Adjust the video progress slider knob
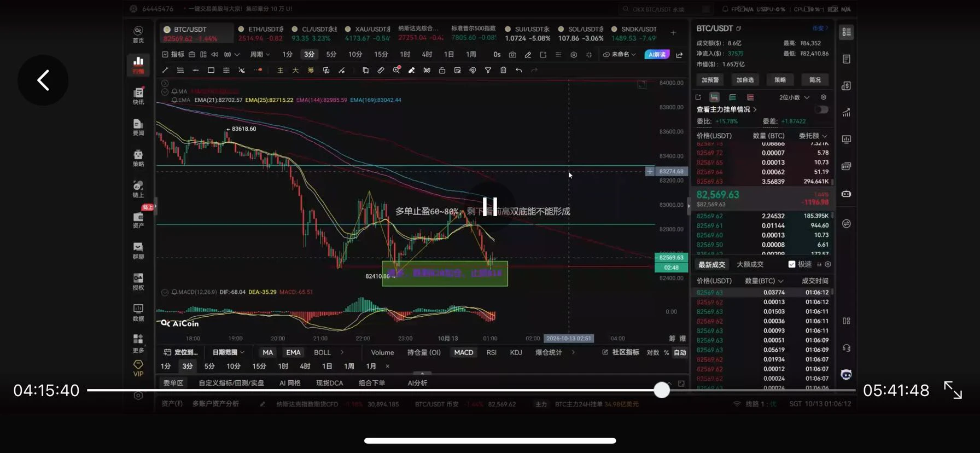The width and height of the screenshot is (980, 453). [x=662, y=390]
